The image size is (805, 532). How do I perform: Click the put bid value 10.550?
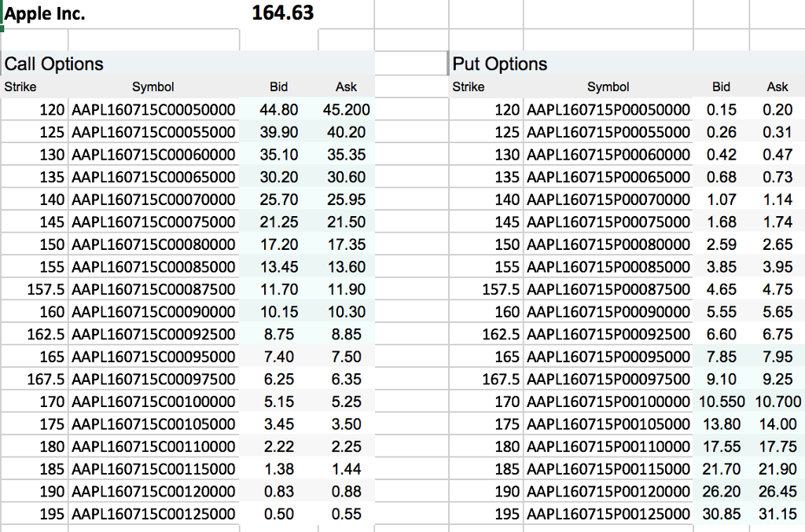(721, 402)
